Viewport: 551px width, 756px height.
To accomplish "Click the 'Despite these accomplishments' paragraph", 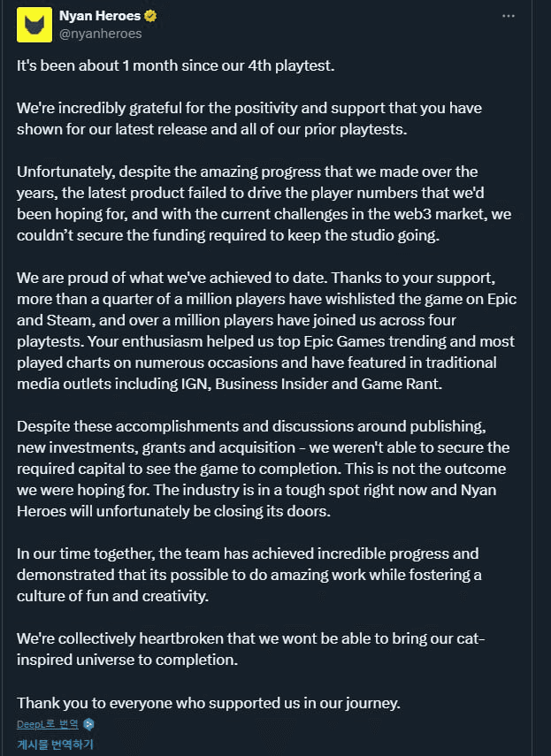I will (x=264, y=469).
